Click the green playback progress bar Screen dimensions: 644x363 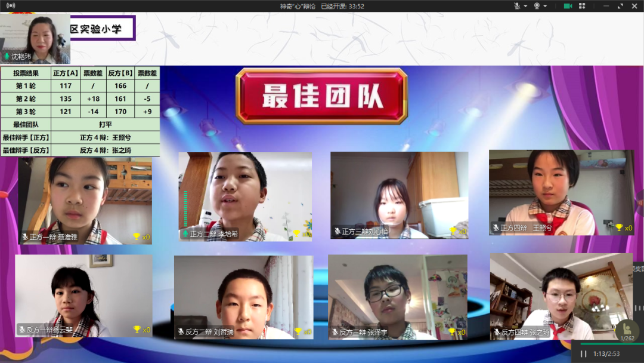pyautogui.click(x=596, y=344)
